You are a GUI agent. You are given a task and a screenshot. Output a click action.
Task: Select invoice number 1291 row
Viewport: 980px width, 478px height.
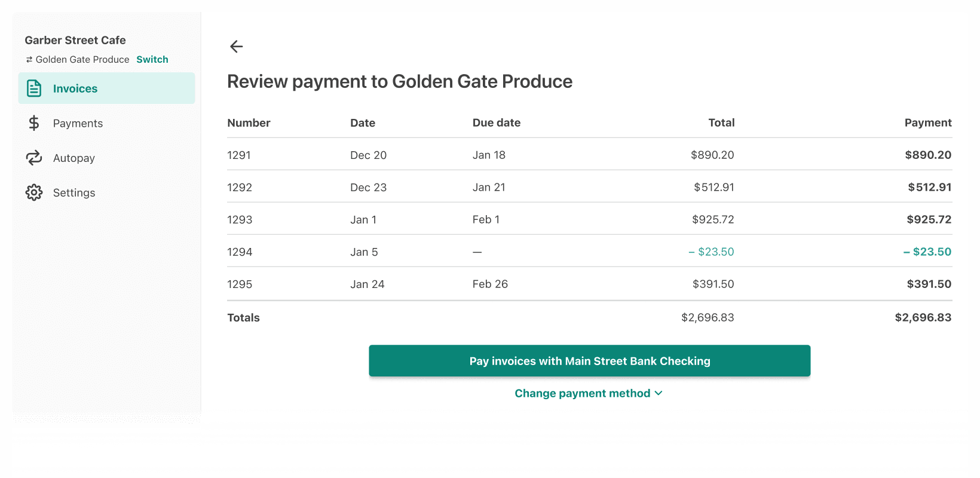(239, 155)
